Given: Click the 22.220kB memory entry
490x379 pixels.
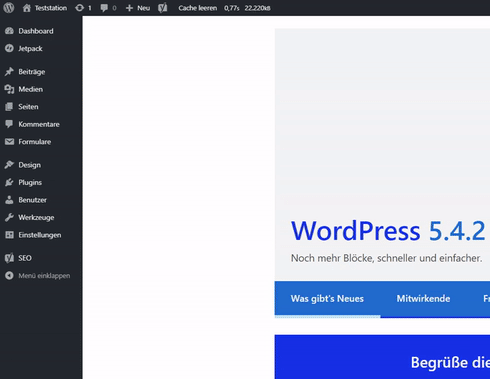Looking at the screenshot, I should (x=257, y=8).
